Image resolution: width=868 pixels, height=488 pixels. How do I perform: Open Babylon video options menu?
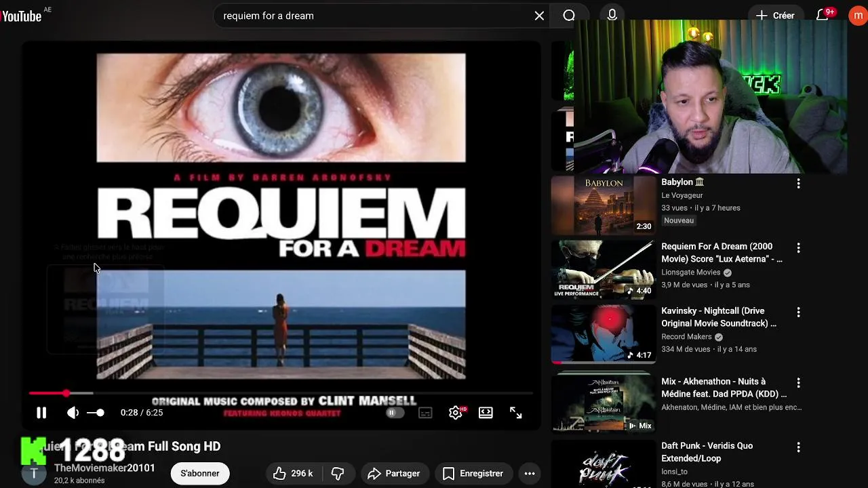[x=798, y=183]
